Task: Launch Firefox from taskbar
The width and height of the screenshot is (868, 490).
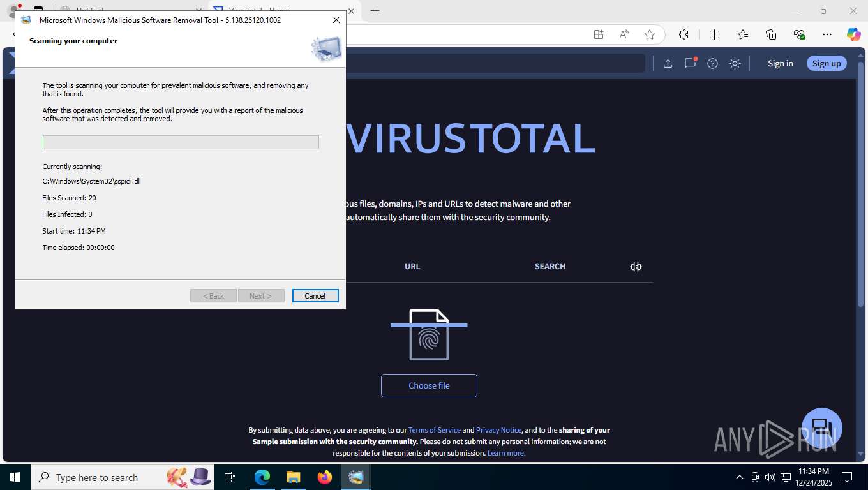Action: [325, 477]
